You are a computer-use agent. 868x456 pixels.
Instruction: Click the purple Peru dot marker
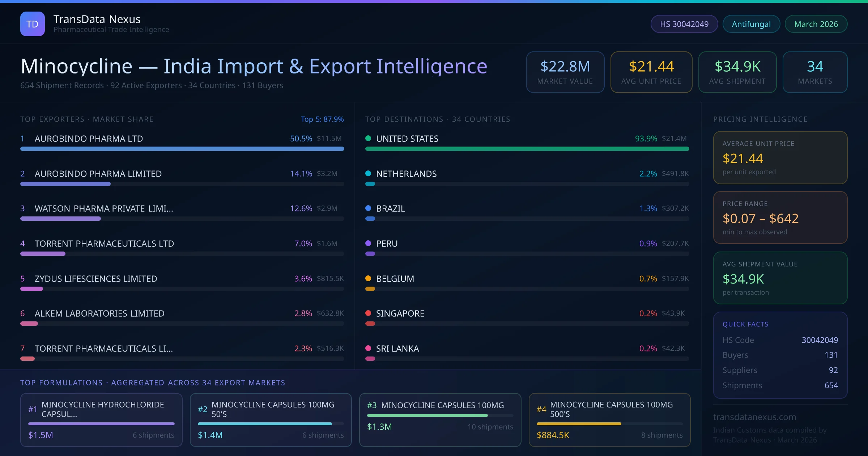368,243
